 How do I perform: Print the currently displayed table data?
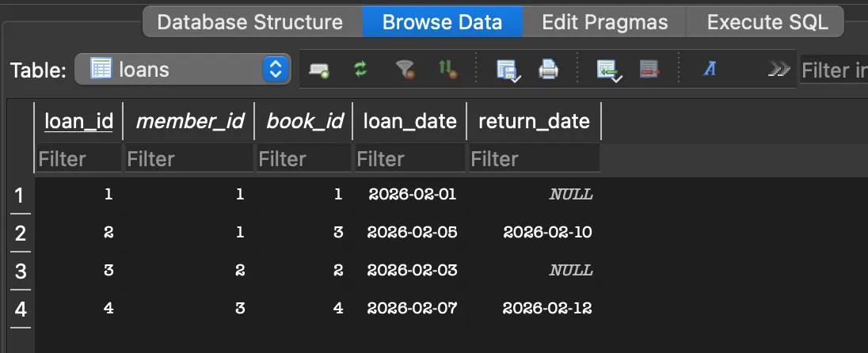(x=548, y=70)
